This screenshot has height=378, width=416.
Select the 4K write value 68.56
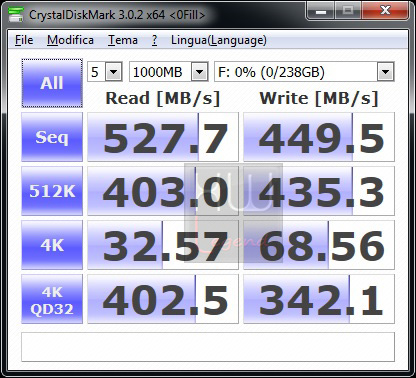319,245
